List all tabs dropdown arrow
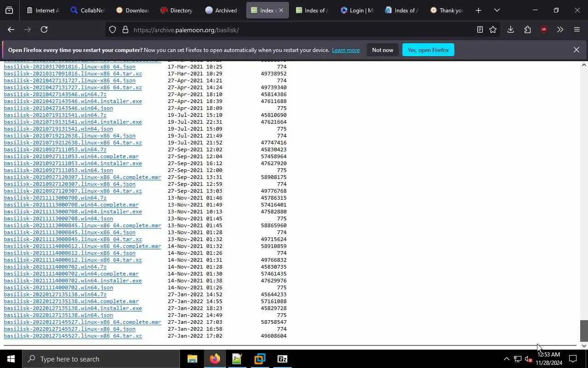 point(497,10)
